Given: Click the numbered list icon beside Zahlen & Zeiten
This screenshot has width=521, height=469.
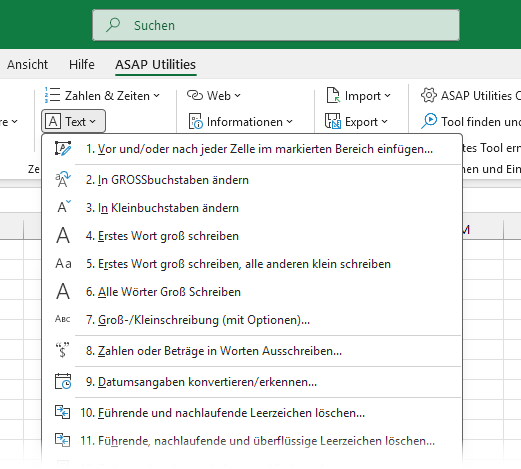Looking at the screenshot, I should [52, 95].
